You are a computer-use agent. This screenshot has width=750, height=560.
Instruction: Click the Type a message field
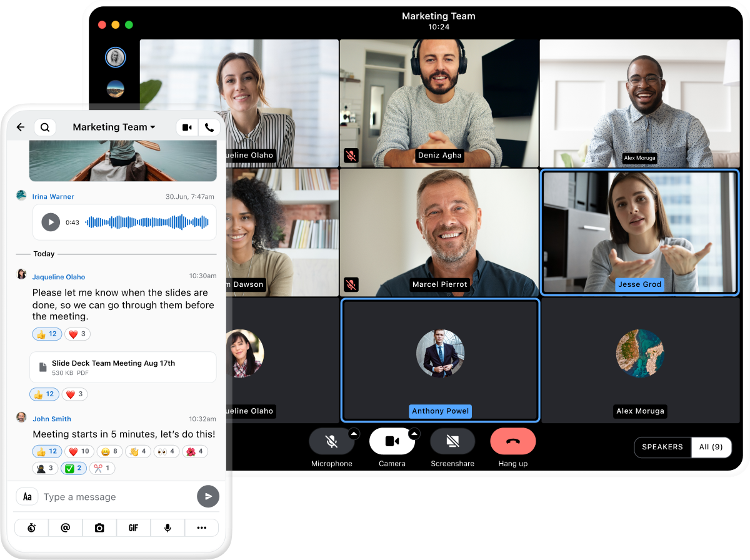coord(116,497)
